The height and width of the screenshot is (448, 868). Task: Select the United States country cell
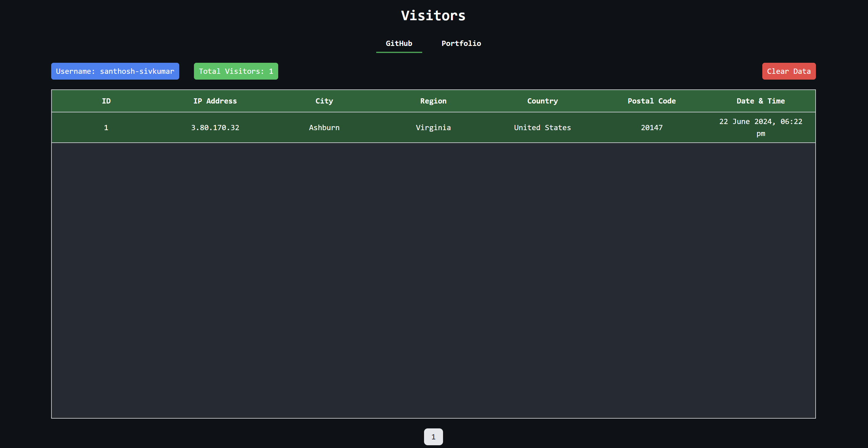pyautogui.click(x=543, y=128)
